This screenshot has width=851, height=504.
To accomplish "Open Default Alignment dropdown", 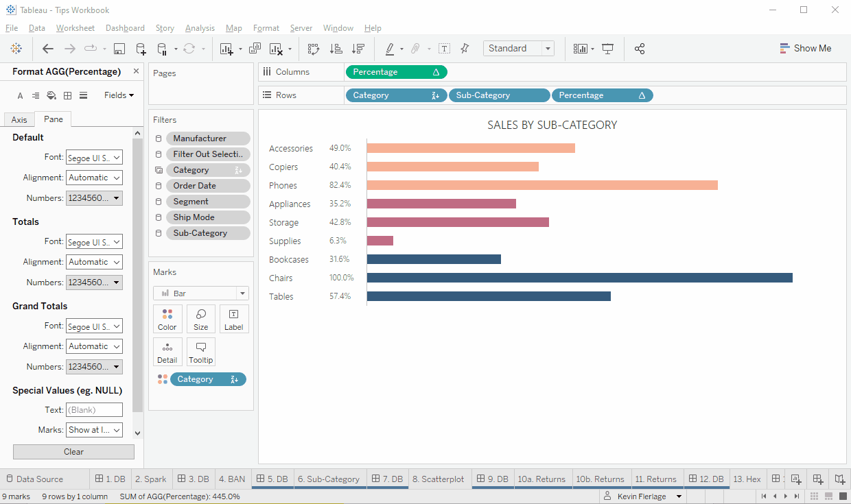I will click(x=94, y=178).
